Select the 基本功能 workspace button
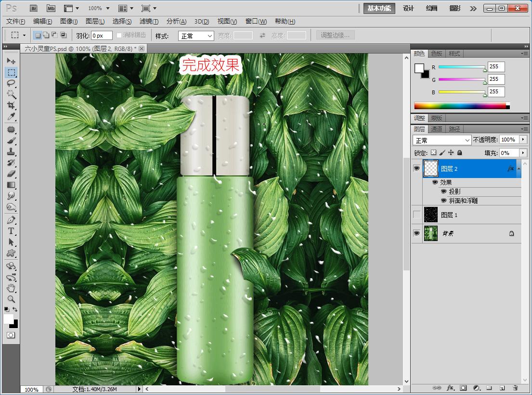The width and height of the screenshot is (532, 395). point(379,8)
